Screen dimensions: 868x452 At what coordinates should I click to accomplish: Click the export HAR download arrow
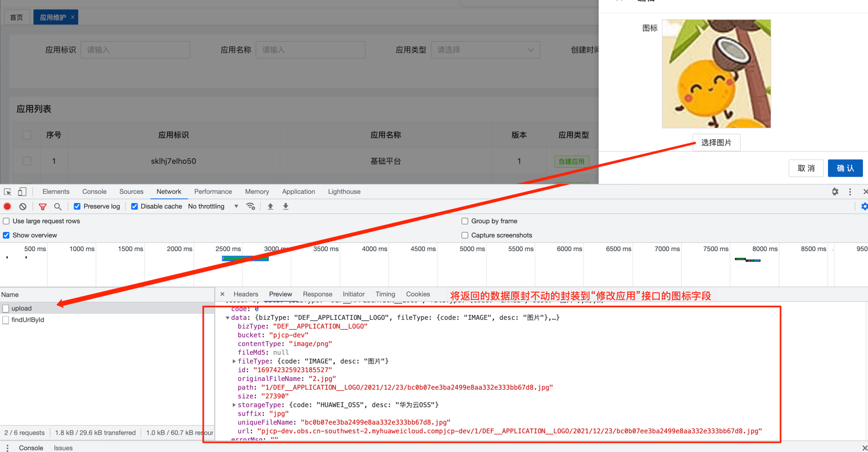286,207
